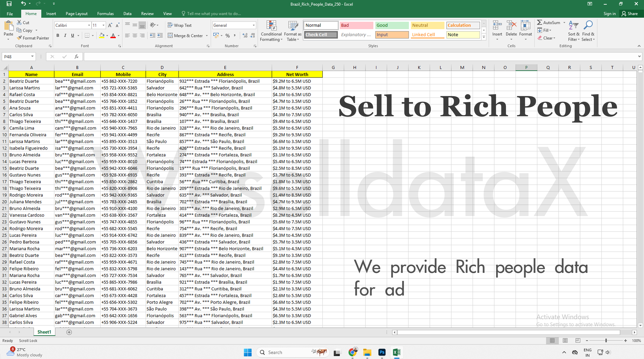Click the Font Color red A swatch
Image resolution: width=644 pixels, height=359 pixels.
coord(113,35)
